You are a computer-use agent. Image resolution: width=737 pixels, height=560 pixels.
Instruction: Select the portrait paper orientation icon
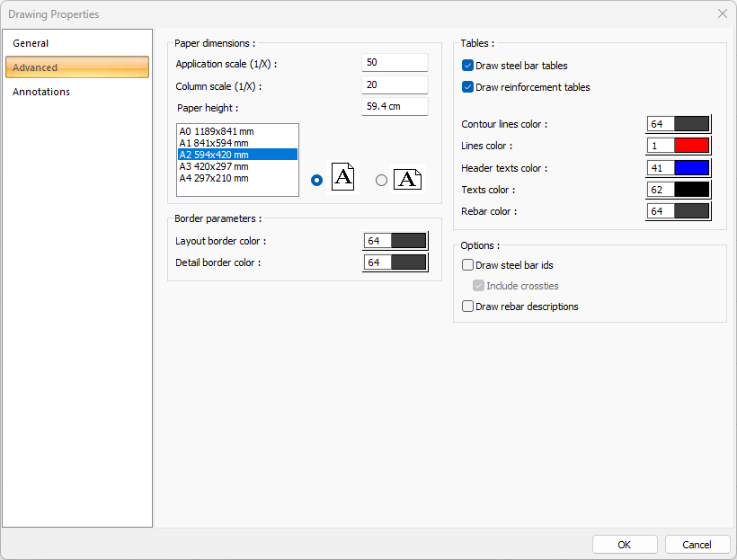coord(343,177)
